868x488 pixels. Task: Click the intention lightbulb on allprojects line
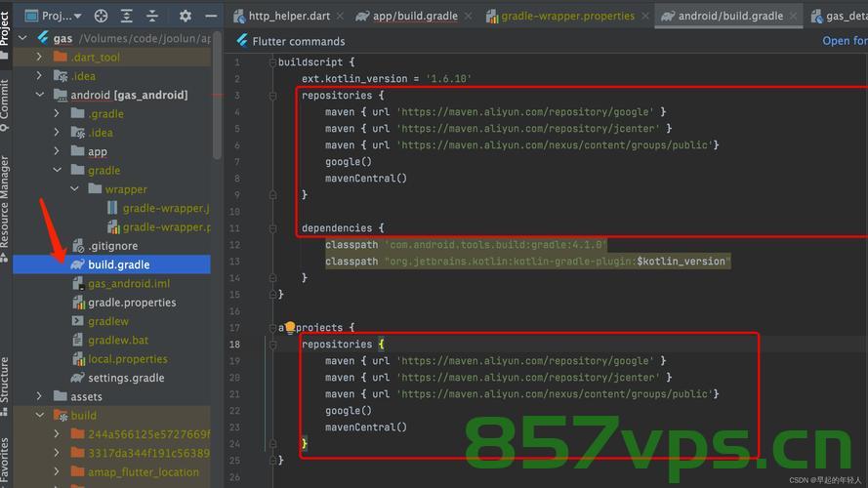pyautogui.click(x=290, y=328)
